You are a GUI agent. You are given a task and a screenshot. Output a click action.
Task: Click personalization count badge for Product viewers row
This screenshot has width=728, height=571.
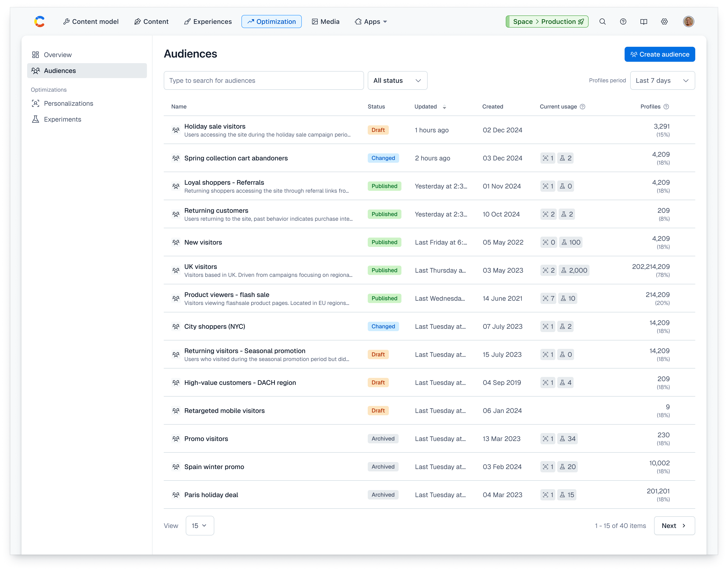[x=548, y=298]
